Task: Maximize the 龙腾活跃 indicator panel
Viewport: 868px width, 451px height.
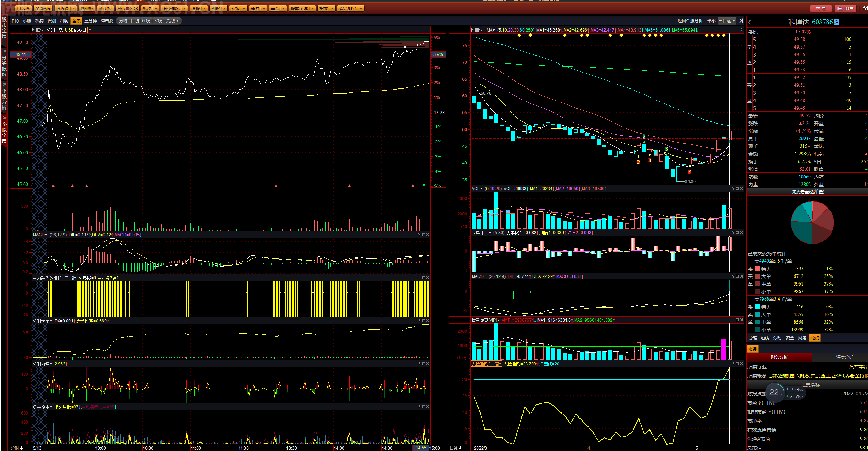Action: [737, 364]
